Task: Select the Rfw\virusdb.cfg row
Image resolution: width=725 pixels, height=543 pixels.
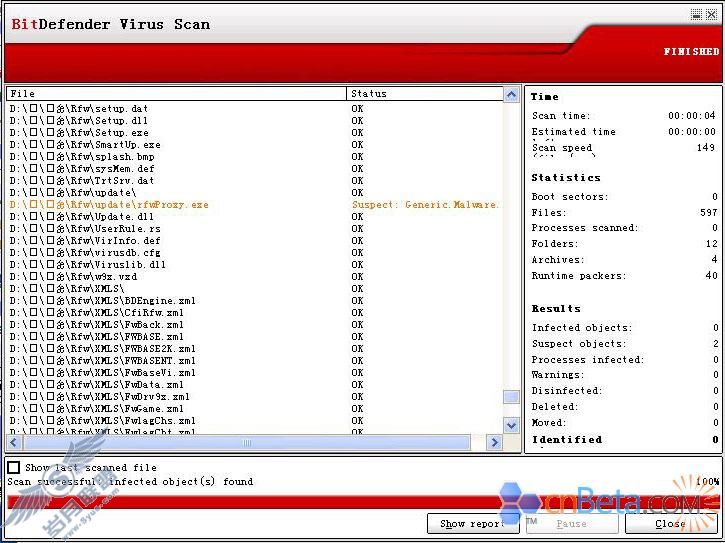Action: coord(255,253)
